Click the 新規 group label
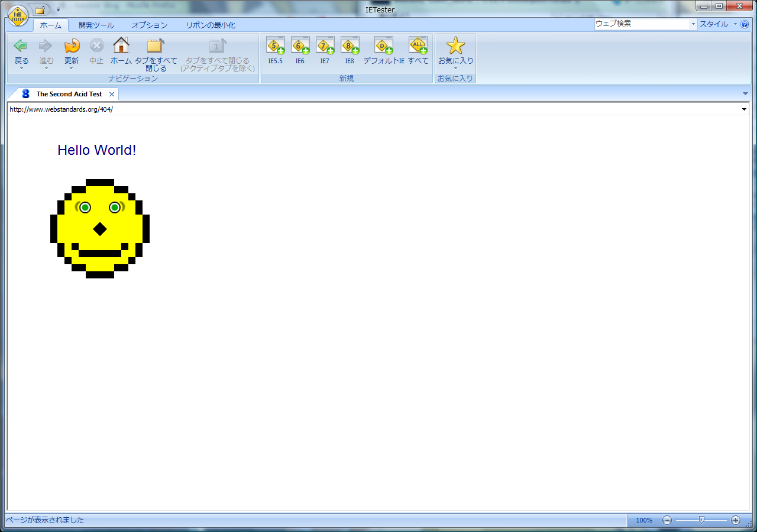 click(x=347, y=78)
